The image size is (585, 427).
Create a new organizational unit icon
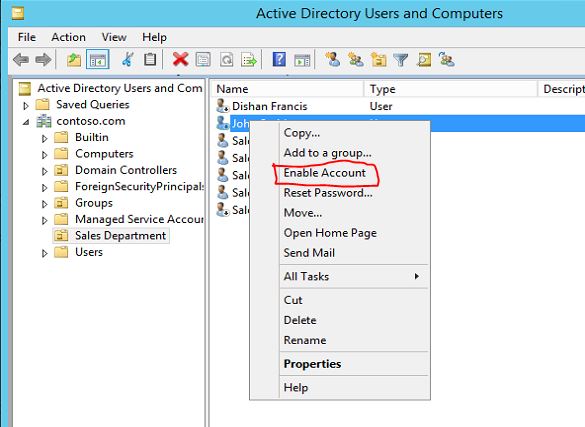[x=378, y=59]
